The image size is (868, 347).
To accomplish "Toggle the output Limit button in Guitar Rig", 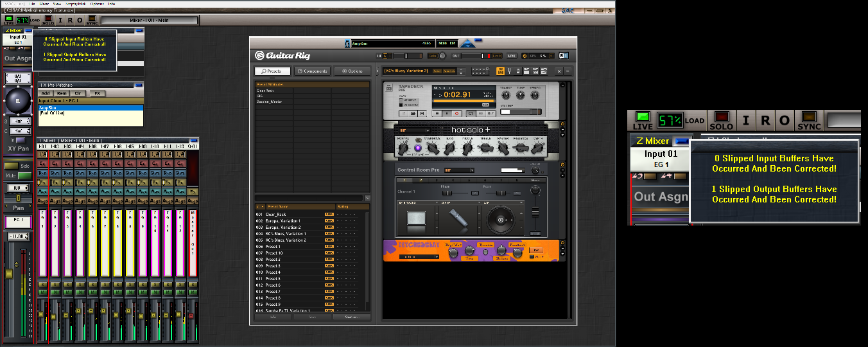I will (497, 56).
